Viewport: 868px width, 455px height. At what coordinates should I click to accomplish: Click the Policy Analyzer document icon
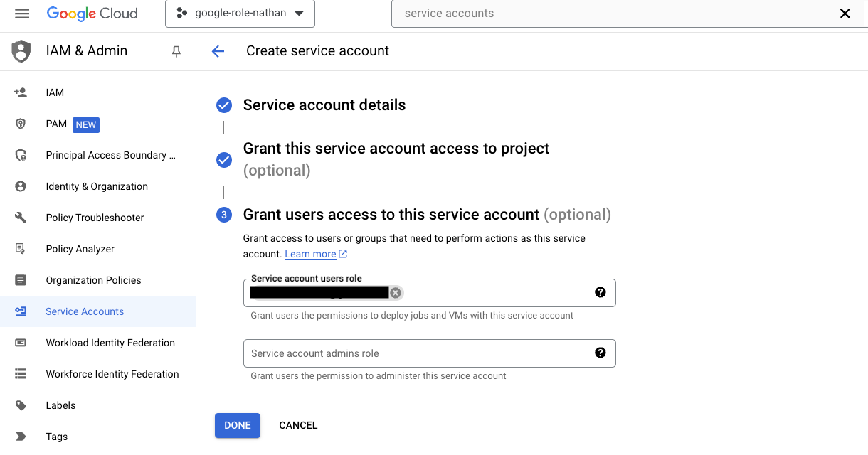pos(21,249)
